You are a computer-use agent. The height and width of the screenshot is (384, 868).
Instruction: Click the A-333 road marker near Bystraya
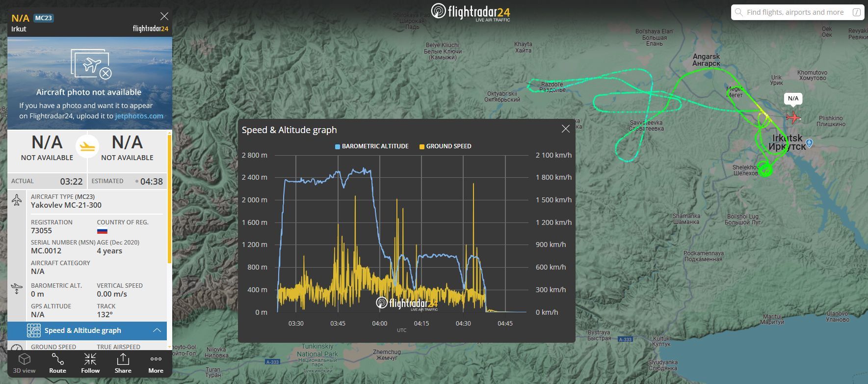(x=625, y=339)
